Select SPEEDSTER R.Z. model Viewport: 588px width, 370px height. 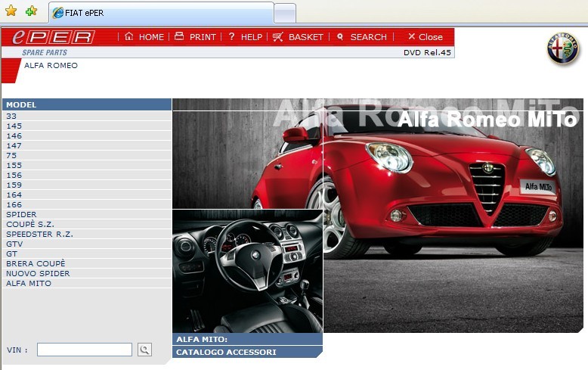click(x=39, y=234)
